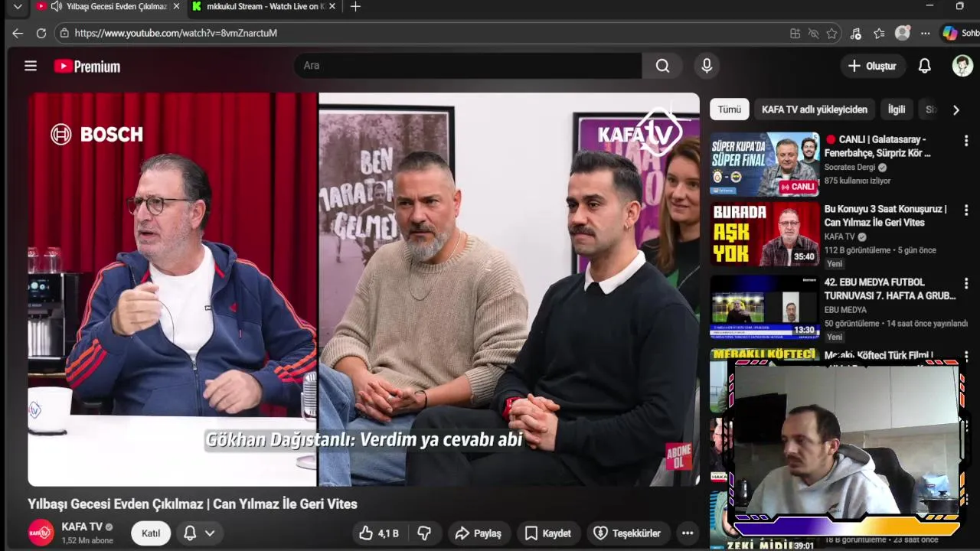Go back in the browser
Image resolution: width=980 pixels, height=551 pixels.
[x=18, y=33]
